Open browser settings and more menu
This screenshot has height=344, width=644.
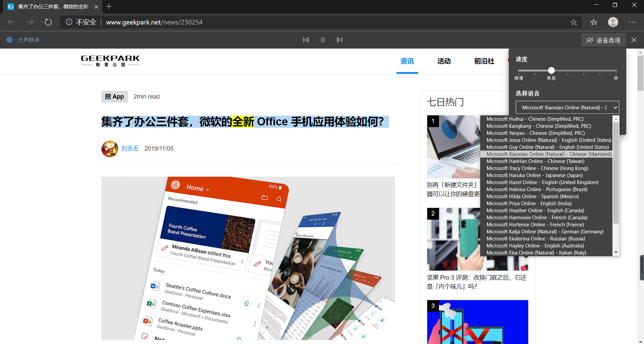tap(632, 22)
